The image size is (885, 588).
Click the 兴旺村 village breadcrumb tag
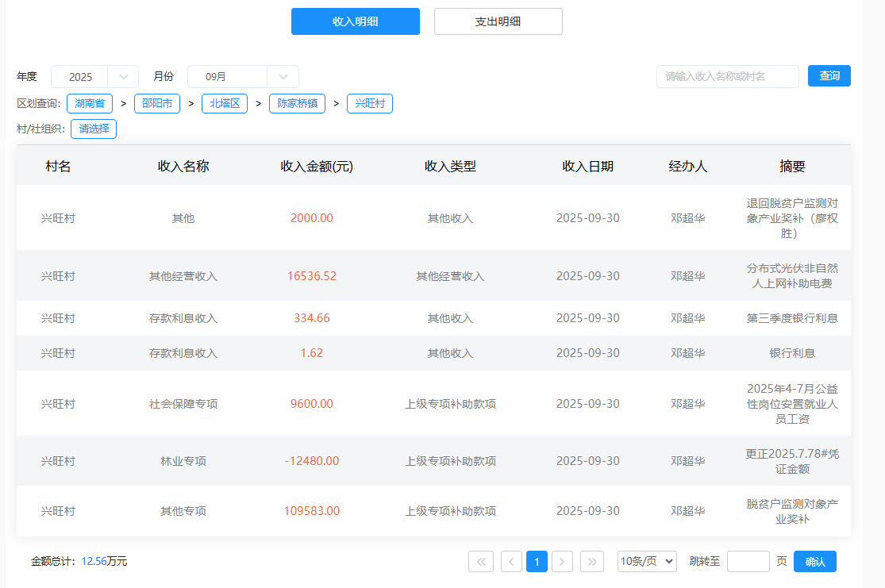[369, 104]
